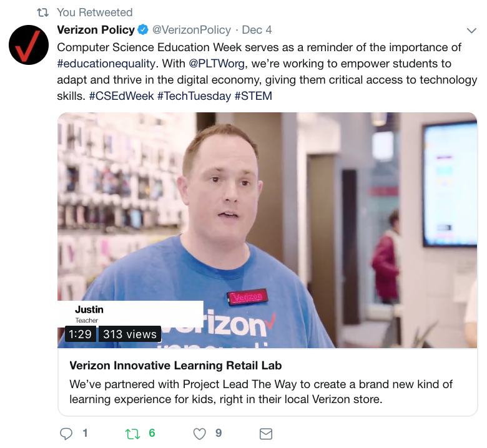Undo retweet with green retweet icon
Viewport: 487px width, 448px height.
132,434
